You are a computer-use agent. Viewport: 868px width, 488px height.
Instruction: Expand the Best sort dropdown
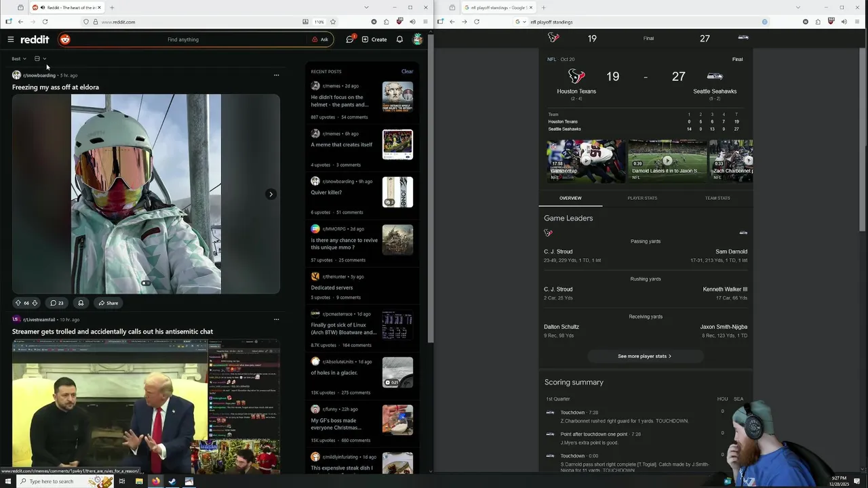click(x=19, y=59)
